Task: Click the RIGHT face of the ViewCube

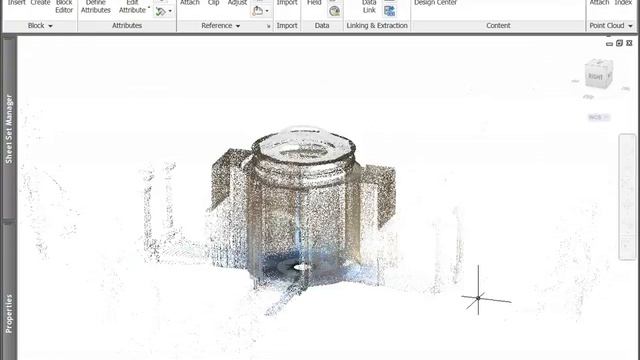Action: pos(595,77)
